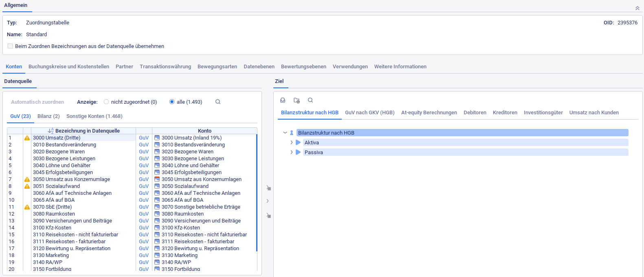Click the Datenquelle section header tab
The height and width of the screenshot is (277, 644).
pyautogui.click(x=18, y=81)
